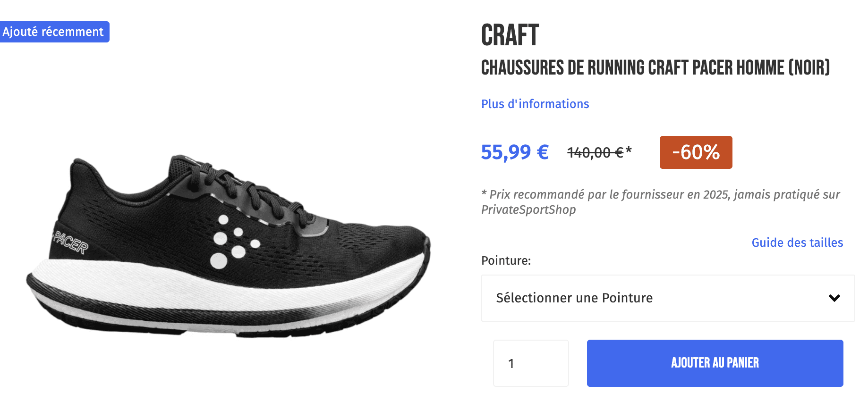The height and width of the screenshot is (418, 868).
Task: Click the blue 'Ajouté récemment' badge
Action: 55,32
